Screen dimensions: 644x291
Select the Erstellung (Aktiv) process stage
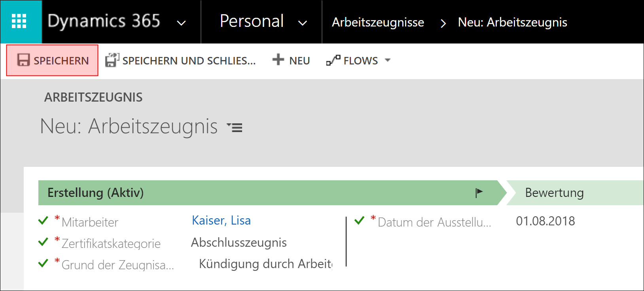point(96,193)
